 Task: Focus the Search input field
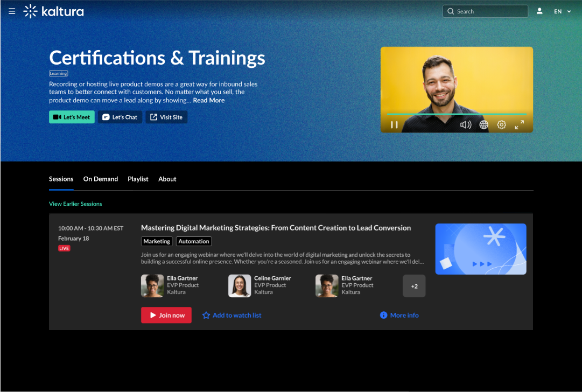(x=485, y=11)
